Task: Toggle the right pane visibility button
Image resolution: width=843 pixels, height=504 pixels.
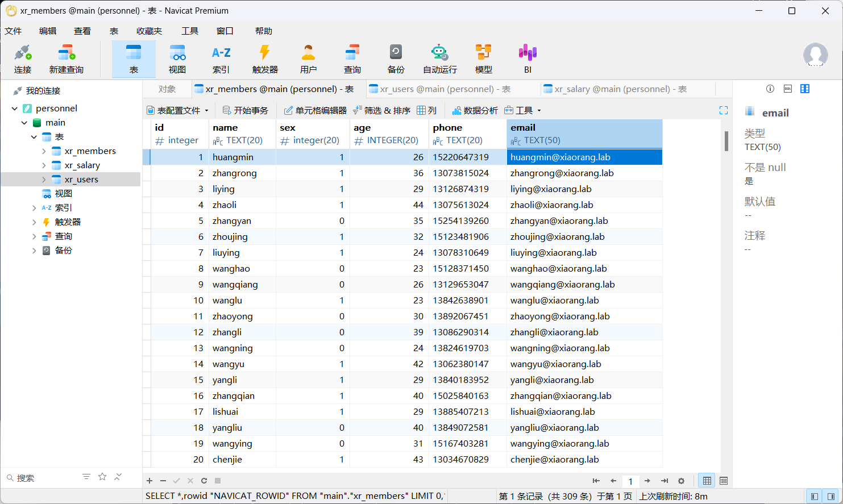Action: tap(831, 496)
